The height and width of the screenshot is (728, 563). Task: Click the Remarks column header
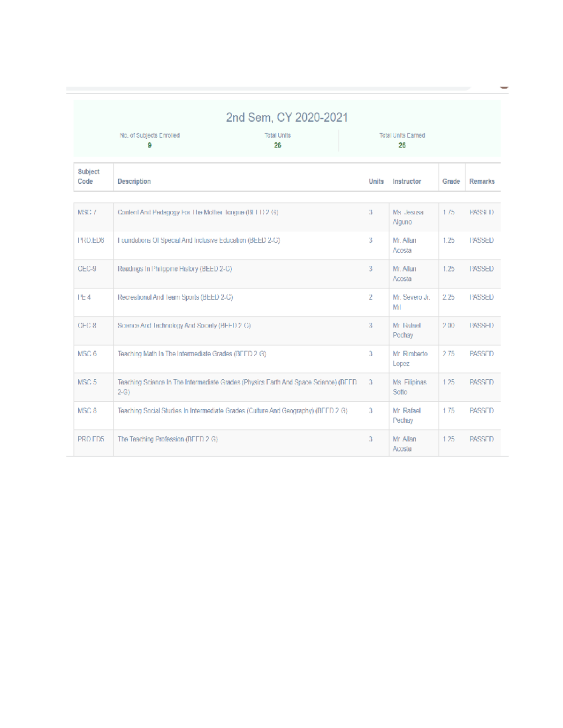(x=481, y=181)
